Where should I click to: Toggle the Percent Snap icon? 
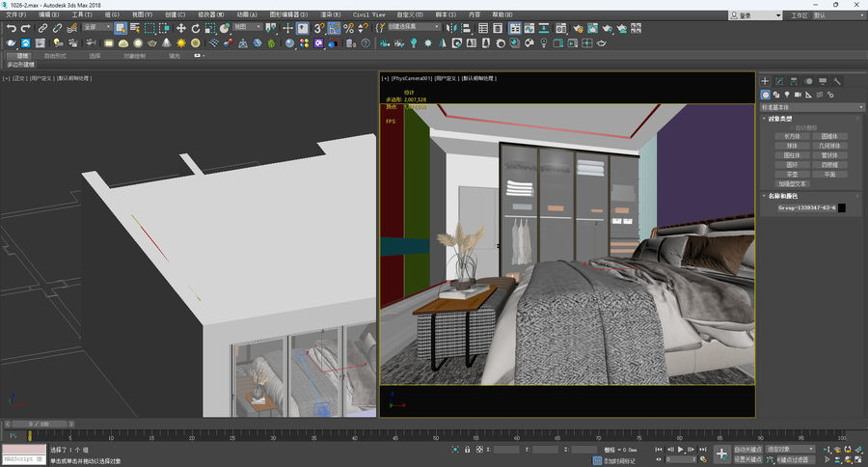click(348, 28)
